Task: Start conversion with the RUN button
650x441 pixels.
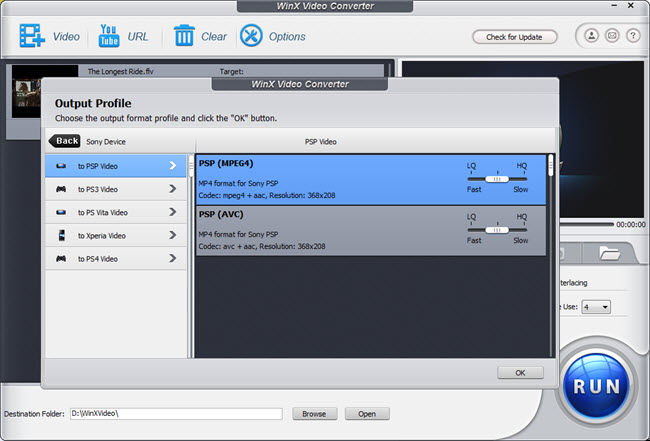Action: 596,385
